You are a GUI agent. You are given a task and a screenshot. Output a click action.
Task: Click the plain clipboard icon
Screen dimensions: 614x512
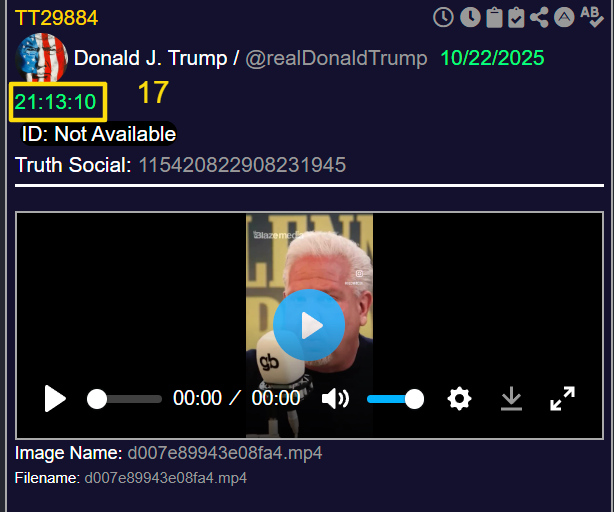pyautogui.click(x=494, y=17)
